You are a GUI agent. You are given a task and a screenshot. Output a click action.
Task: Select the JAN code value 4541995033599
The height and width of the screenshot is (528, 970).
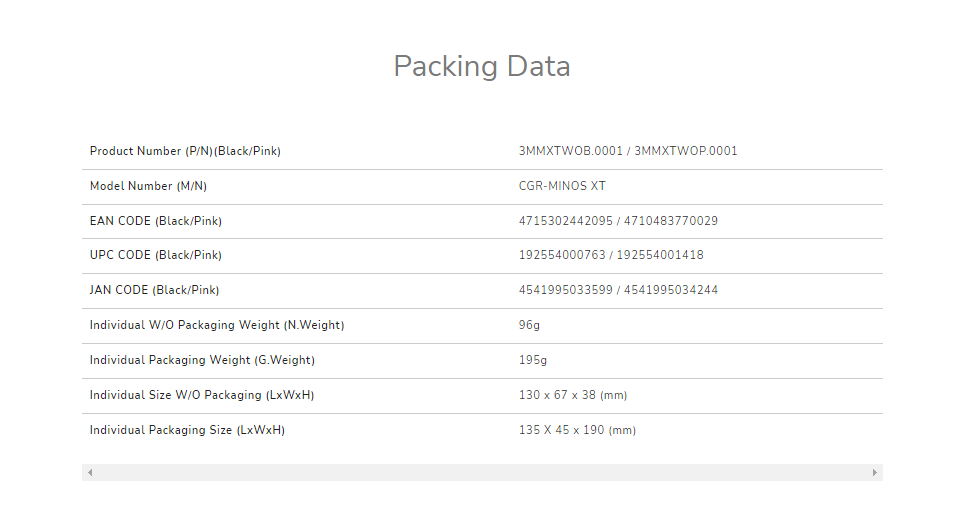click(565, 290)
